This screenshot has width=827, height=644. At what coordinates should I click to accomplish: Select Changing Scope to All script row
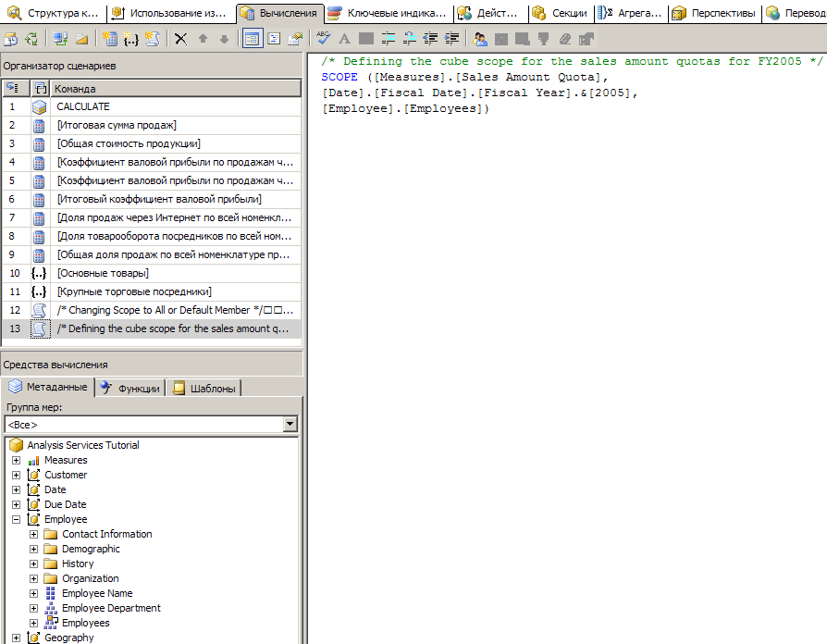152,310
